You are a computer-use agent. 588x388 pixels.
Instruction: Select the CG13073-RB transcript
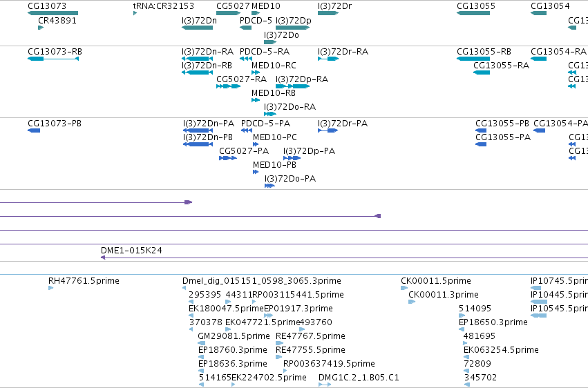(x=53, y=59)
